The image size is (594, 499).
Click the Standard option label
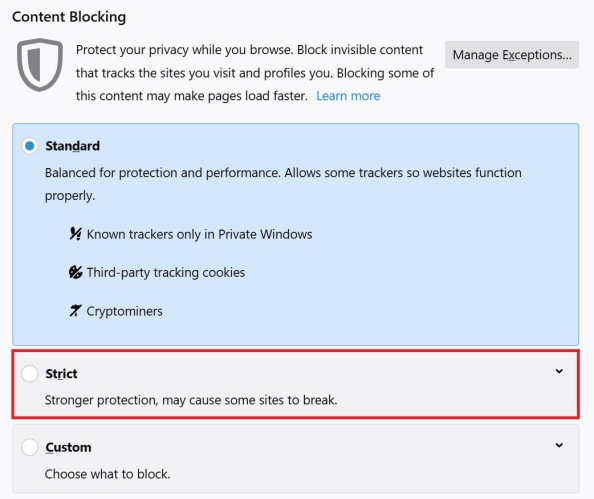tap(72, 146)
